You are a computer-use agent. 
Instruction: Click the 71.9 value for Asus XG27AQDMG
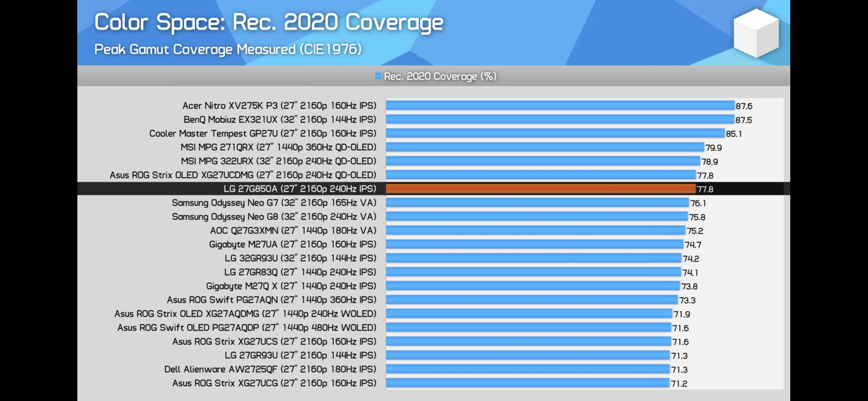[682, 314]
